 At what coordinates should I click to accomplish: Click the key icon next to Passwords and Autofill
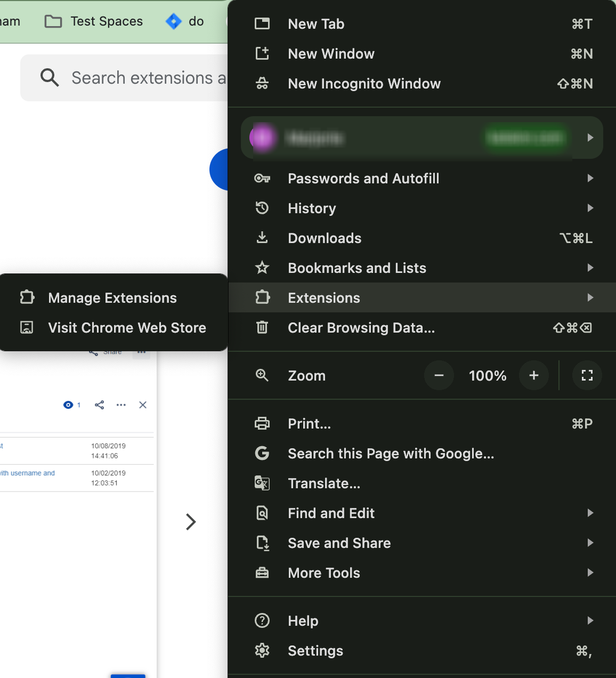262,178
